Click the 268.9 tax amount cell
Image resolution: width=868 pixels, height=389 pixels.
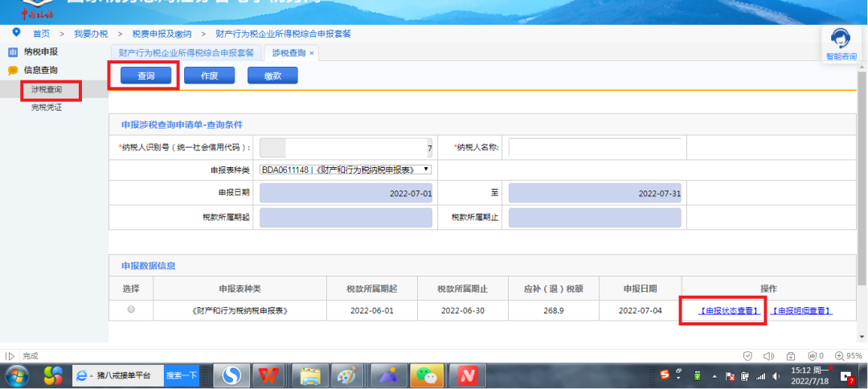coord(554,310)
